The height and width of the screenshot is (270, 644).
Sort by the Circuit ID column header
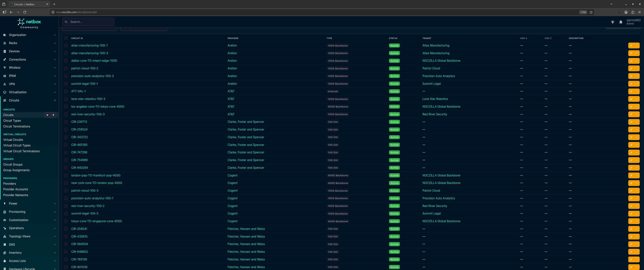click(x=77, y=38)
